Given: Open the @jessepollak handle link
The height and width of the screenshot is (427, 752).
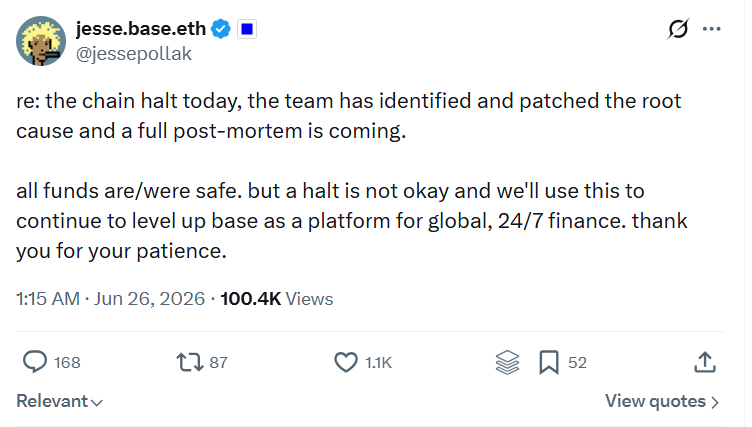Looking at the screenshot, I should point(134,54).
